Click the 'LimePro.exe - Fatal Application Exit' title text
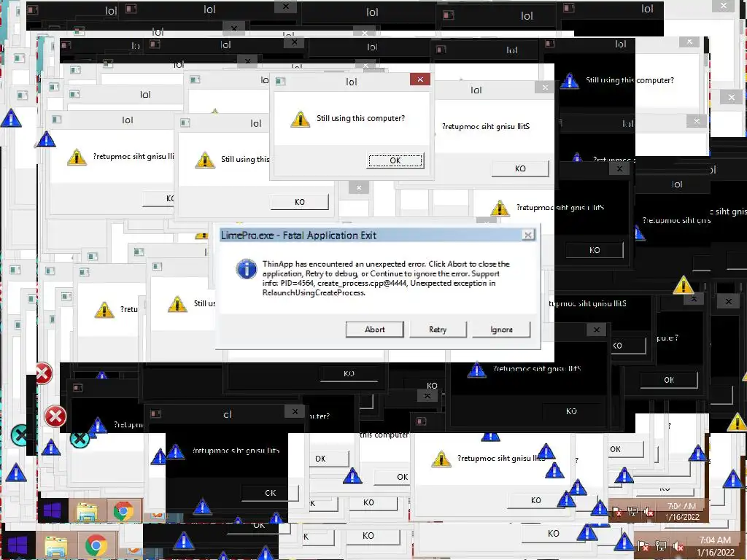The width and height of the screenshot is (747, 560). [298, 236]
